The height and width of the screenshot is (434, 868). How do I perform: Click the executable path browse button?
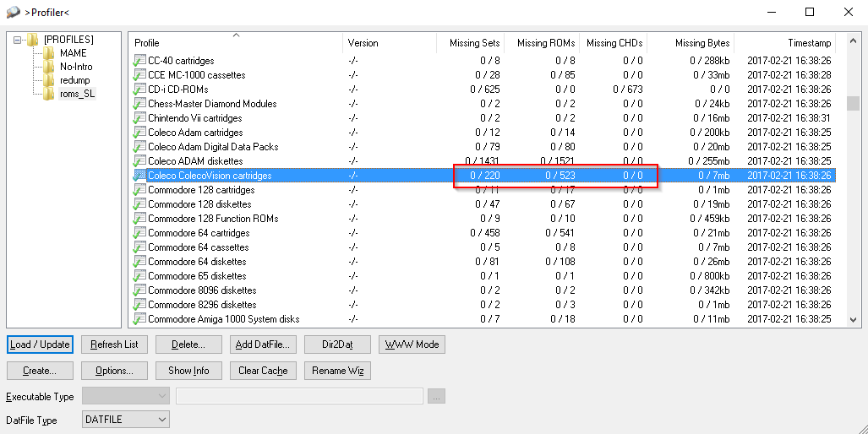[x=436, y=396]
